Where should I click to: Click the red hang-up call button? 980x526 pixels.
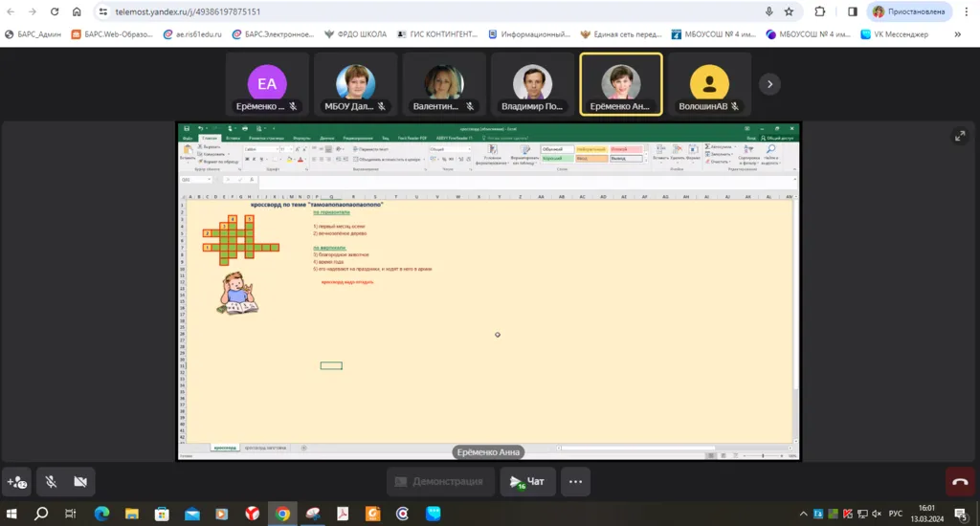click(x=960, y=482)
